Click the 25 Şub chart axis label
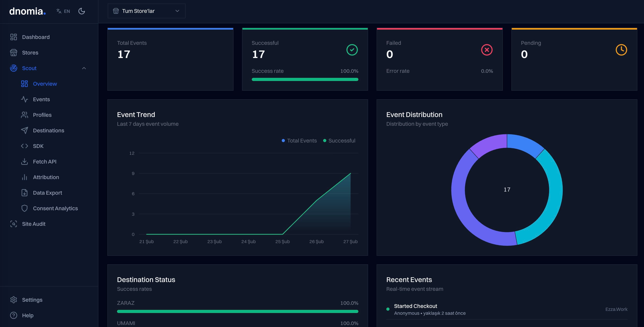Viewport: 644px width, 327px height. (x=283, y=241)
